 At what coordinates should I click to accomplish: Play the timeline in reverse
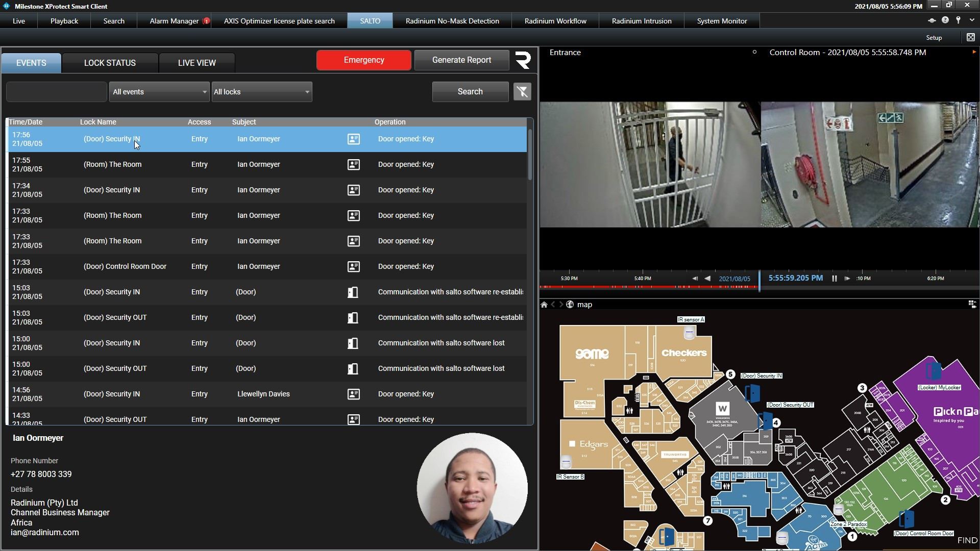point(707,279)
